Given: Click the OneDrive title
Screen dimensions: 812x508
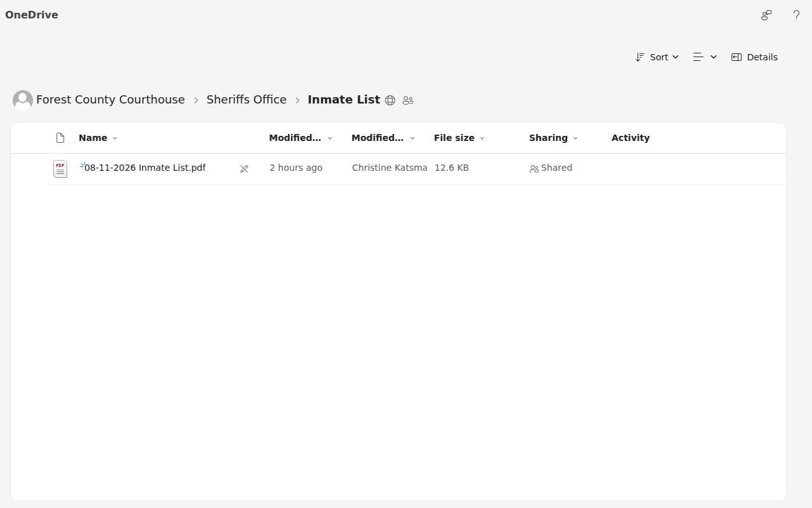Looking at the screenshot, I should tap(32, 15).
